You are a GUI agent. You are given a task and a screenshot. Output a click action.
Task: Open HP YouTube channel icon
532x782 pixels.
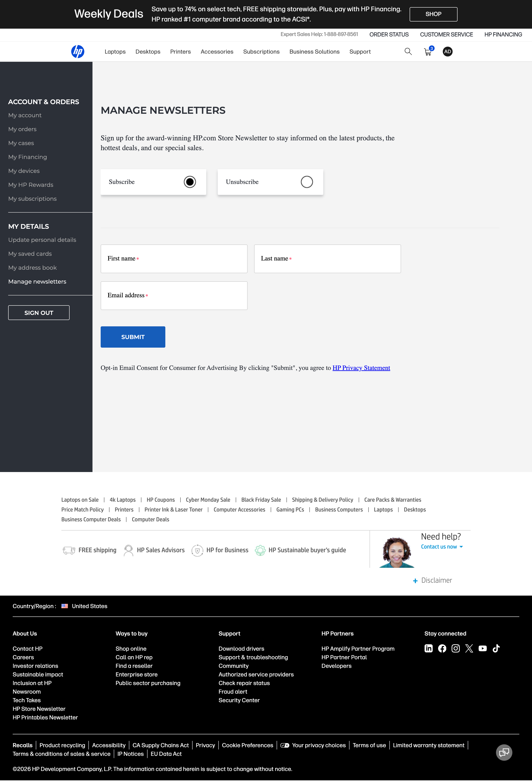click(x=482, y=648)
